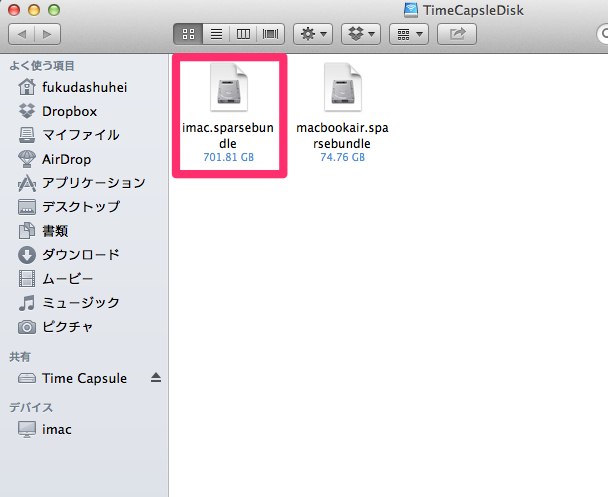Screen dimensions: 608x497
Task: Open the arrange items dropdown
Action: coord(409,34)
